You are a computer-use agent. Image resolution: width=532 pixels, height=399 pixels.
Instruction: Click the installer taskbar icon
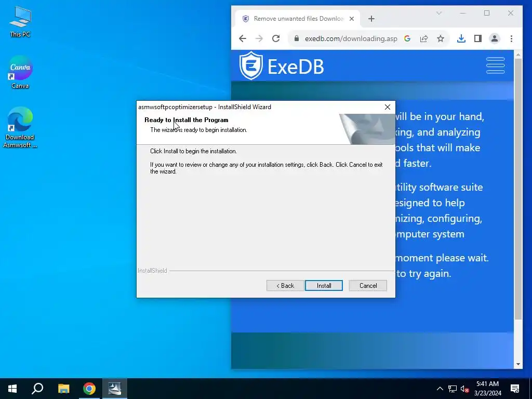[x=115, y=389]
